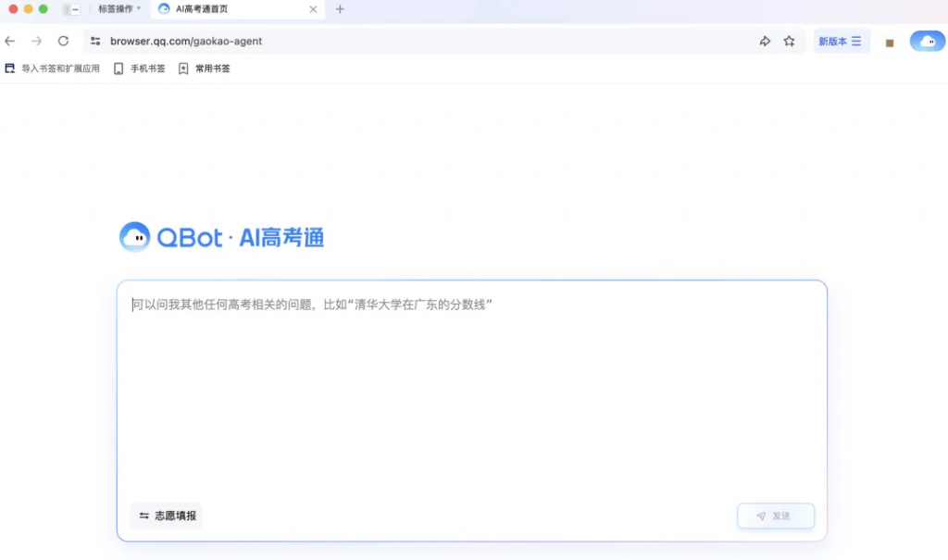Open the 手机书签 bookmarks folder
Viewport: 948px width, 560px height.
pyautogui.click(x=140, y=68)
